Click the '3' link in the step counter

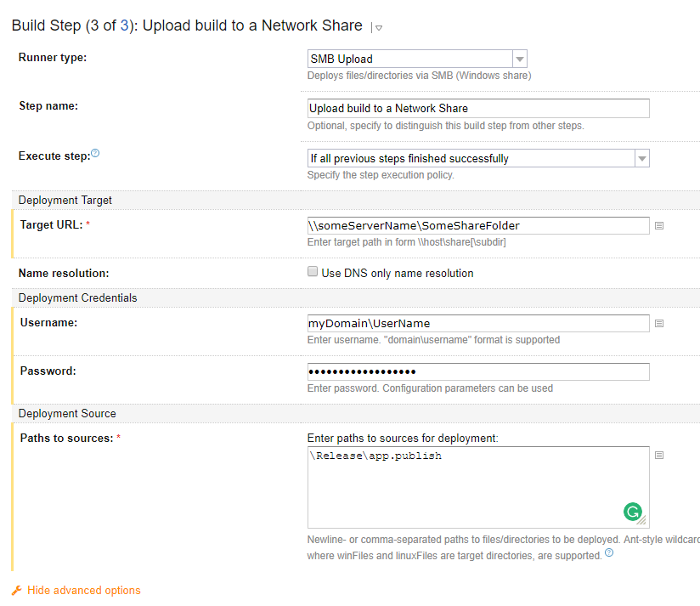coord(125,25)
